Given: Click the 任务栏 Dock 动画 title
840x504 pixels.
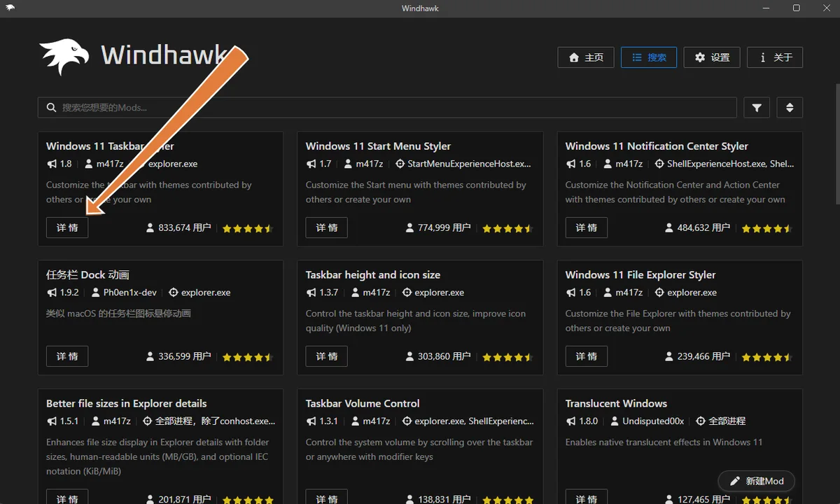Looking at the screenshot, I should [87, 274].
